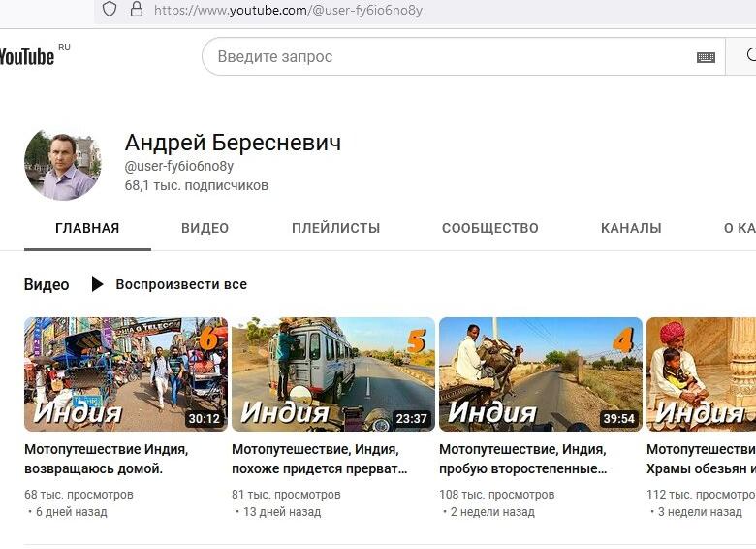
Task: Click the play triangle icon beside Воспроизвести все
Action: tap(97, 284)
